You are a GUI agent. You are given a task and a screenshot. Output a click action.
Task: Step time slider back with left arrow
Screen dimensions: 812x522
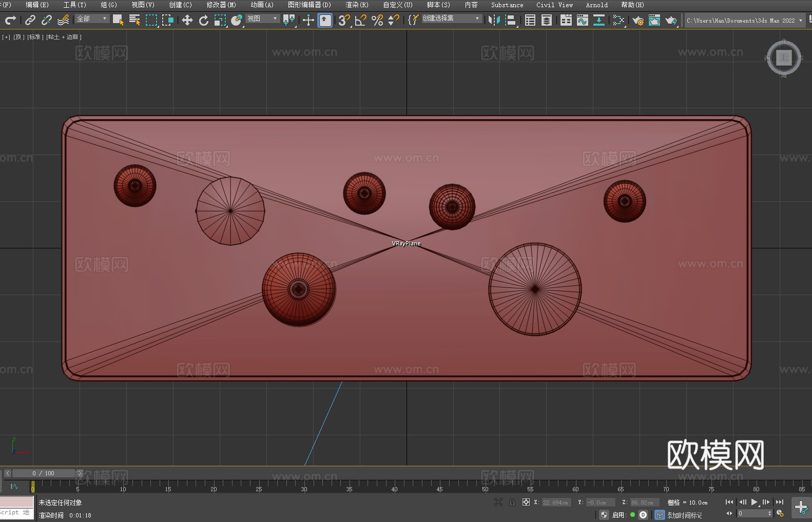[x=8, y=473]
